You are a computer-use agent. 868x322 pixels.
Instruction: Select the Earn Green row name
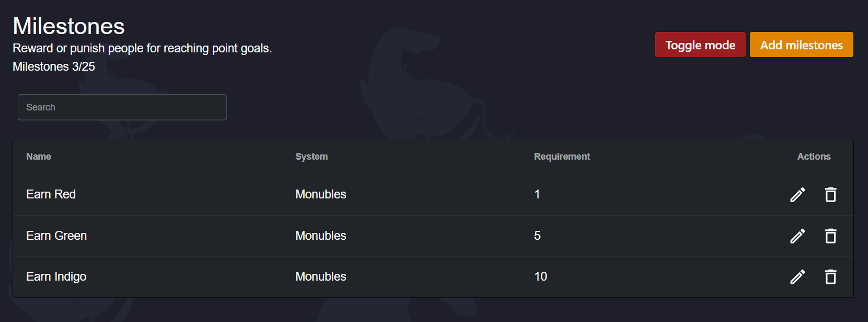coord(56,236)
